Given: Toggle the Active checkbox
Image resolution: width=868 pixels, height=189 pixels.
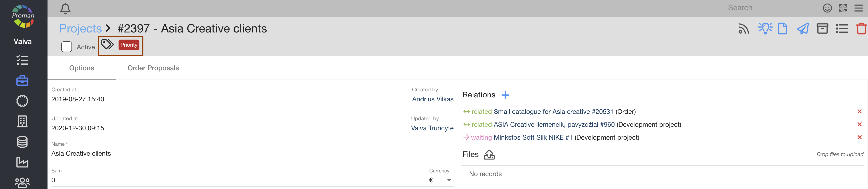Looking at the screenshot, I should click(x=67, y=47).
